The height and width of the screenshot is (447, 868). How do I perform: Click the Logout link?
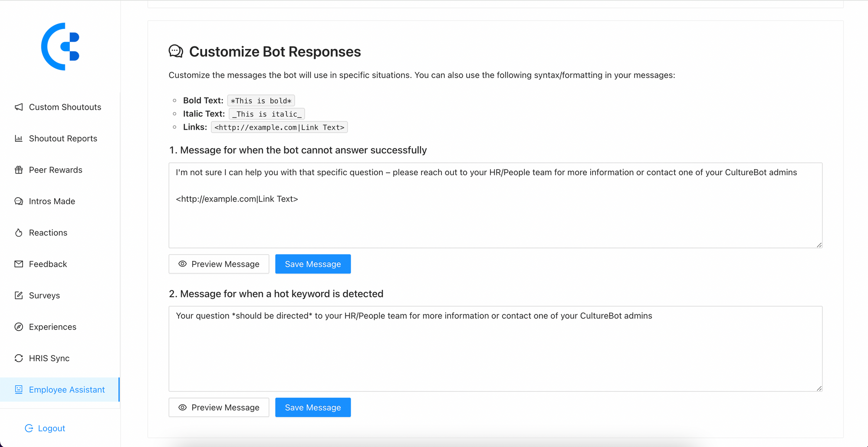click(x=51, y=428)
